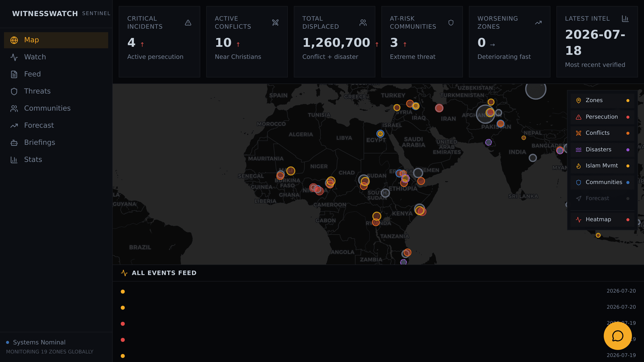Image resolution: width=644 pixels, height=362 pixels.
Task: Click the pulse icon beside Watch
Action: 14,57
